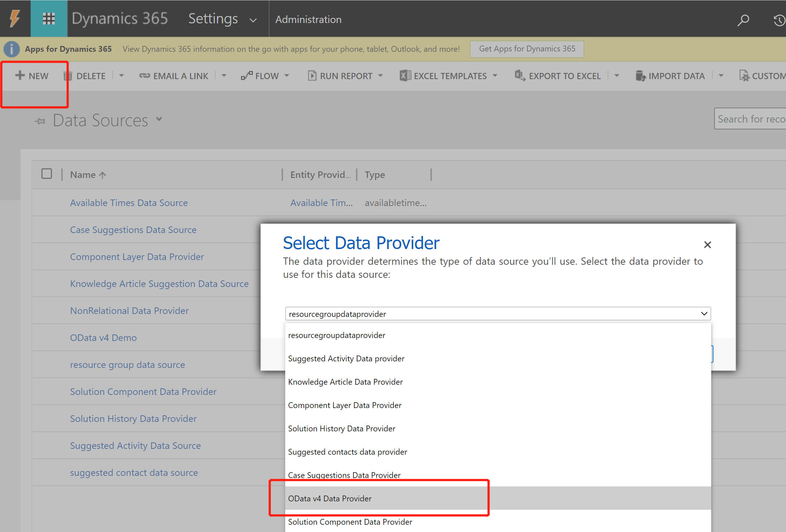Viewport: 786px width, 532px height.
Task: Open the Data Sources view selector
Action: tap(159, 119)
